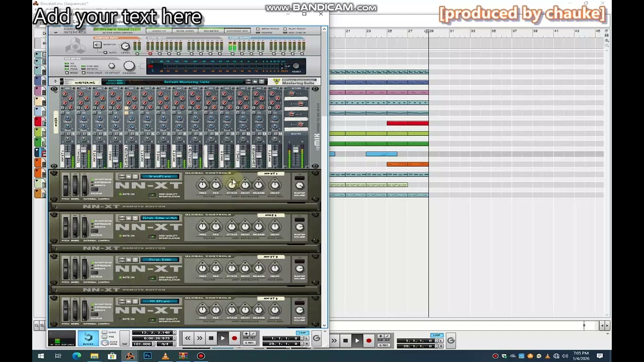
Task: Stop playback in the rack transport
Action: coord(211,338)
